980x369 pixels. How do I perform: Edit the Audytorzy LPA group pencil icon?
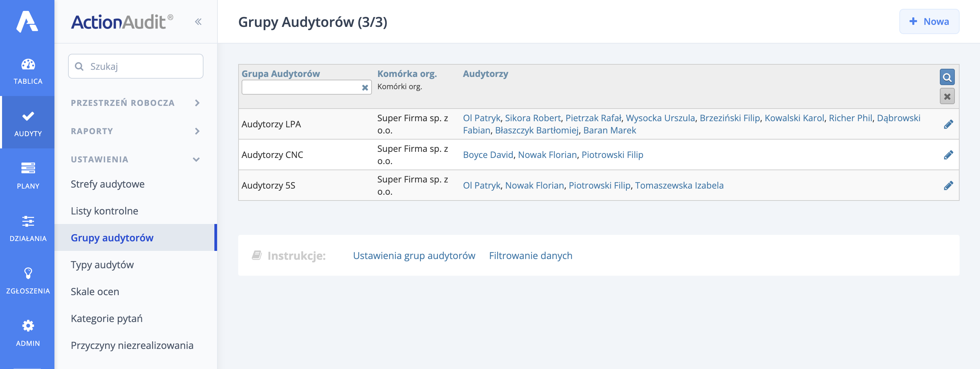[949, 124]
